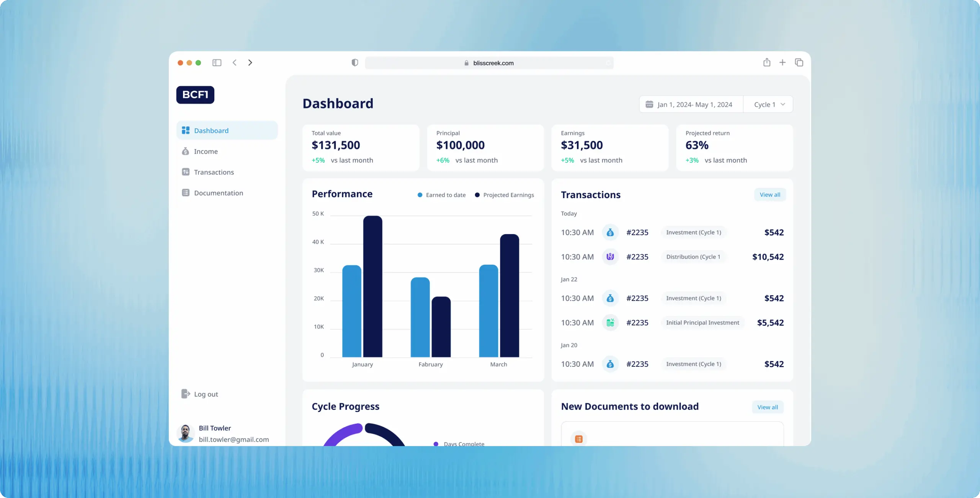Click the Transactions icon in the sidebar
The image size is (980, 498).
pos(185,172)
